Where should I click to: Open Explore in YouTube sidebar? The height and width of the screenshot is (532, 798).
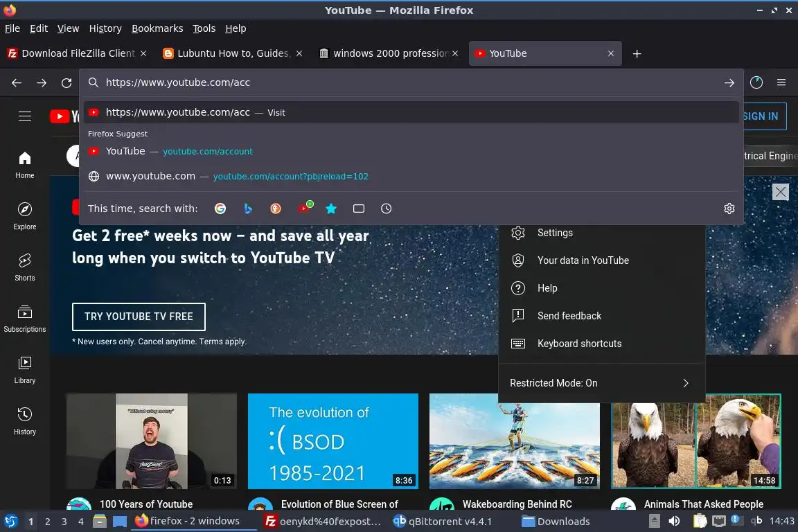[25, 216]
